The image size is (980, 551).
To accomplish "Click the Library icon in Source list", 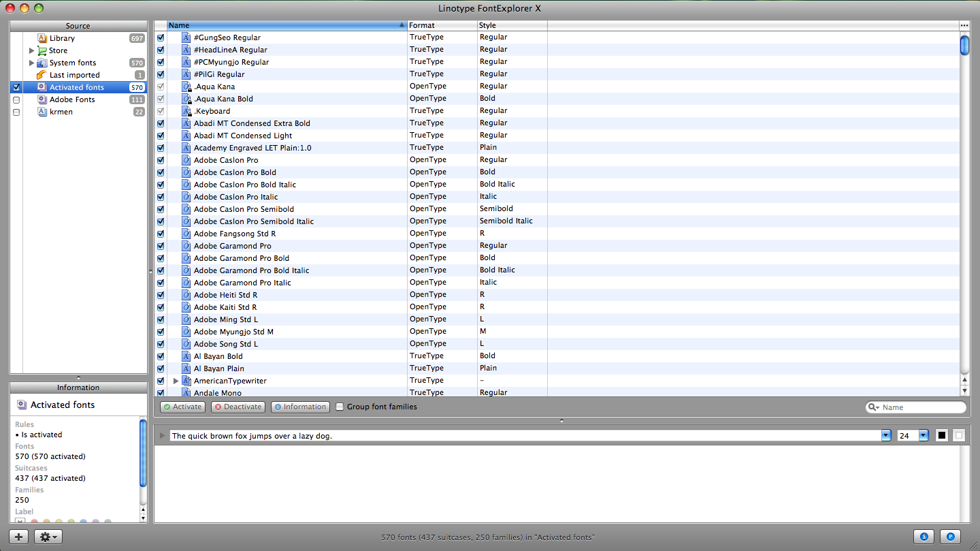I will 42,38.
